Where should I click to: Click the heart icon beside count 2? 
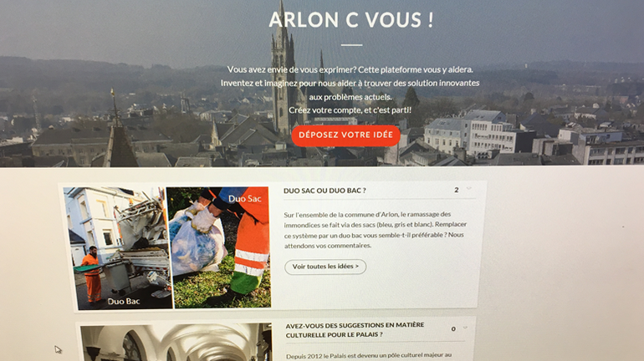tap(469, 189)
